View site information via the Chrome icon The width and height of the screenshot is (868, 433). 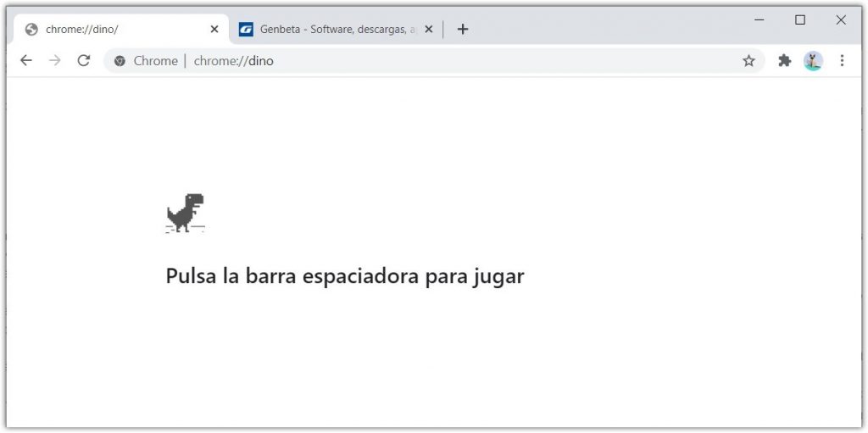tap(120, 61)
